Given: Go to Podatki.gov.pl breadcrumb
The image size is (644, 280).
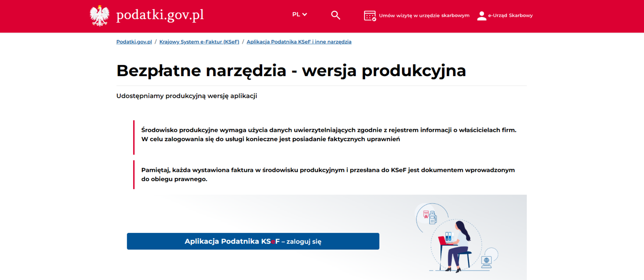Looking at the screenshot, I should (134, 42).
